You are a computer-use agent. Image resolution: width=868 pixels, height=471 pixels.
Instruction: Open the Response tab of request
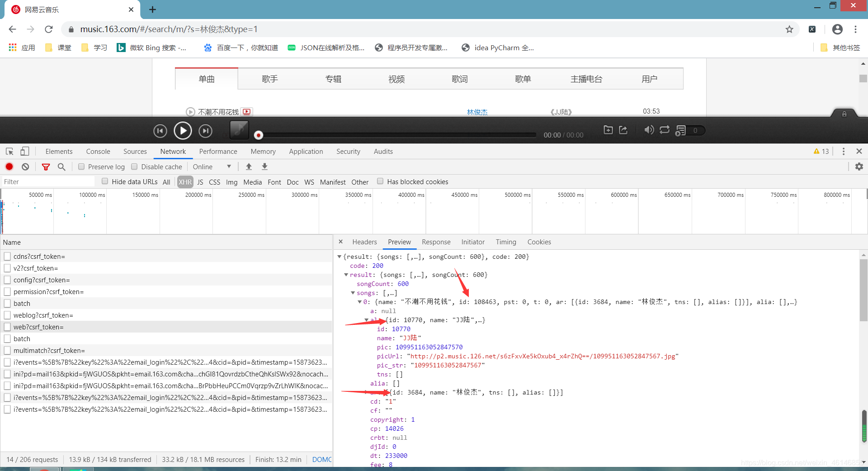436,242
